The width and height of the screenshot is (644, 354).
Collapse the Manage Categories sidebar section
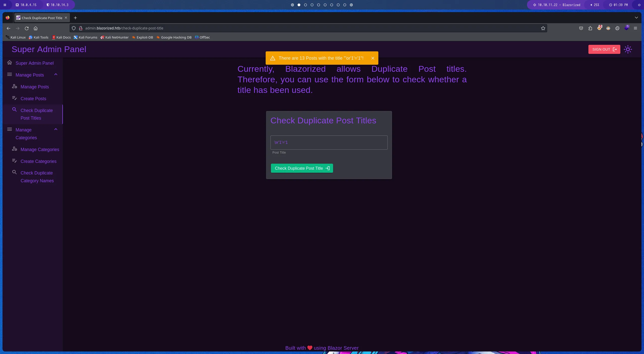click(x=56, y=129)
